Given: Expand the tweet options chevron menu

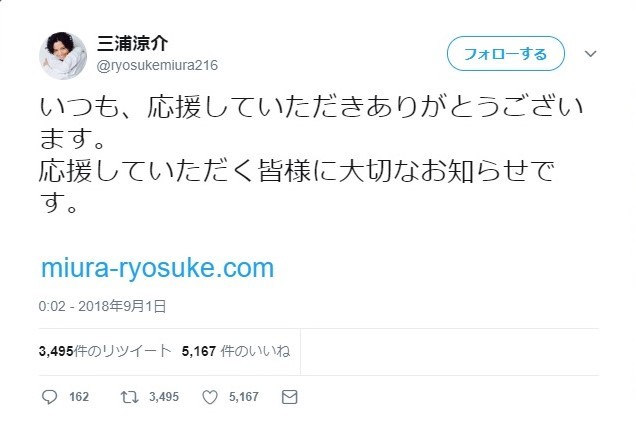Looking at the screenshot, I should [590, 54].
